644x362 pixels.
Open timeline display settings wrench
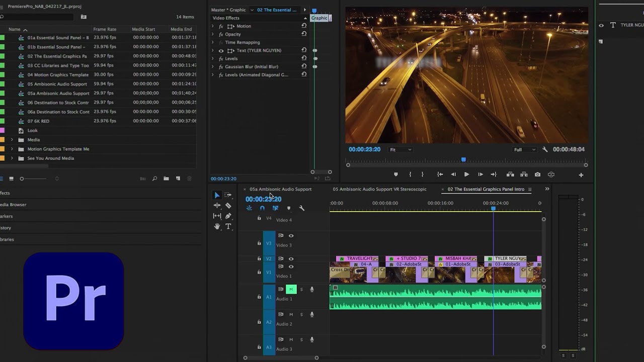tap(301, 208)
